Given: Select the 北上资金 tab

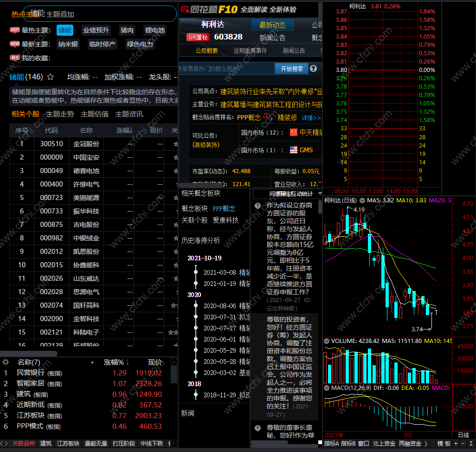Looking at the screenshot, I should point(384,444).
